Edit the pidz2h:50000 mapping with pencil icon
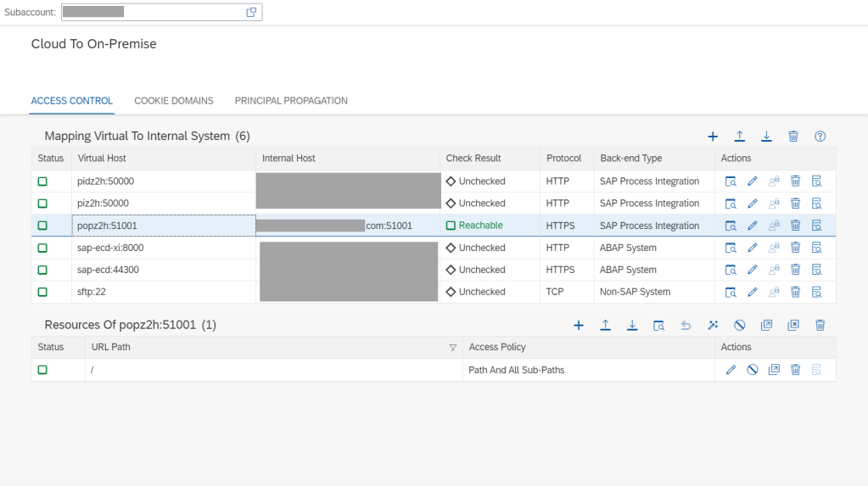 pos(752,182)
